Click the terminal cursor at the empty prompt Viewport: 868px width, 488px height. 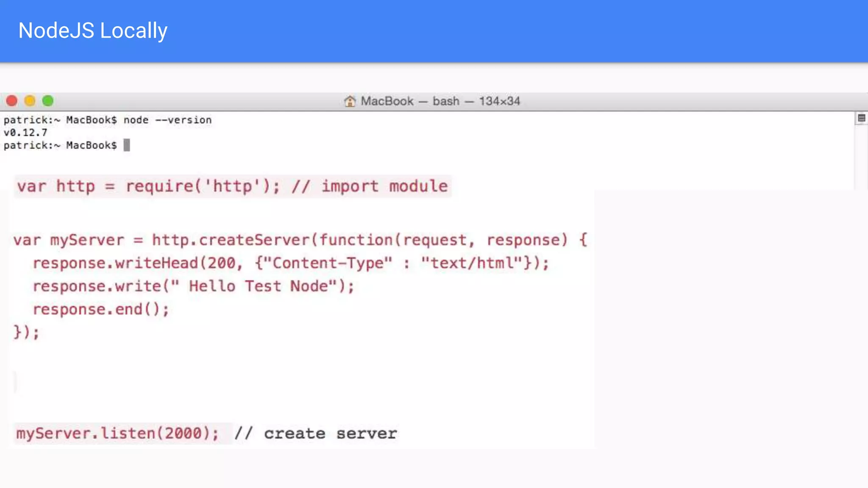(127, 145)
